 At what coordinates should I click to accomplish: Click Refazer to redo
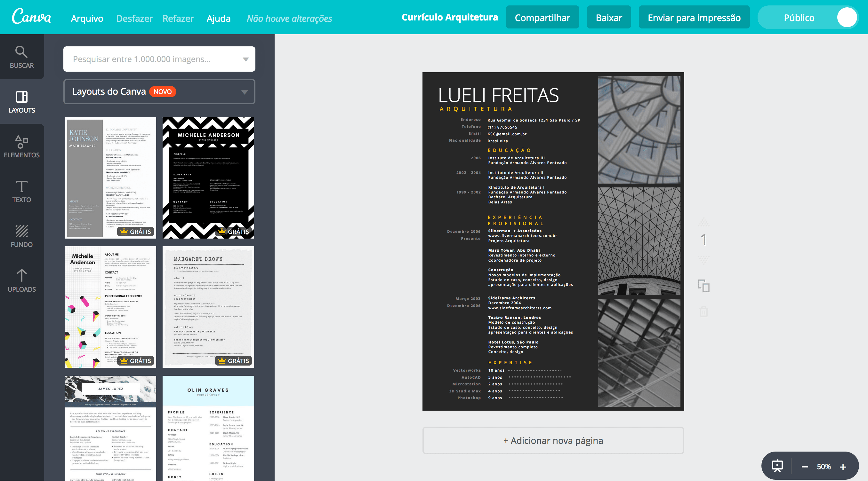point(178,18)
